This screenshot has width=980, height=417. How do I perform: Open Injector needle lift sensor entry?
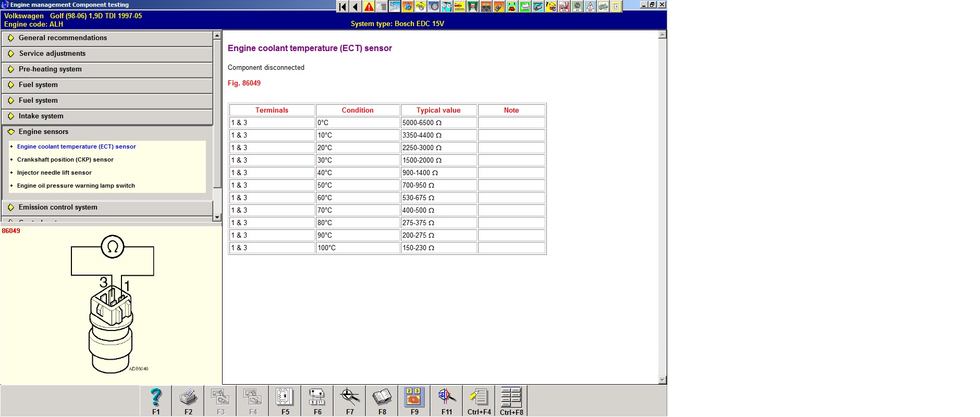coord(54,173)
